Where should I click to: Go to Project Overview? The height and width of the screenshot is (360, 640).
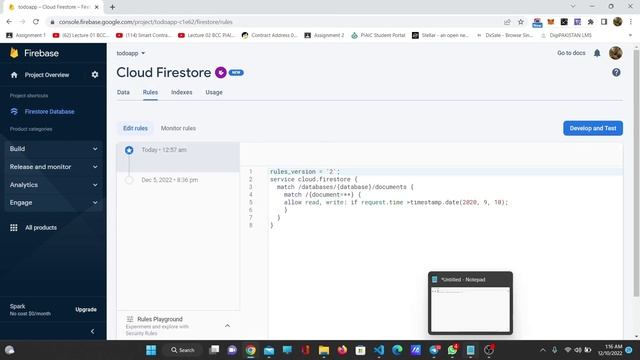point(47,75)
